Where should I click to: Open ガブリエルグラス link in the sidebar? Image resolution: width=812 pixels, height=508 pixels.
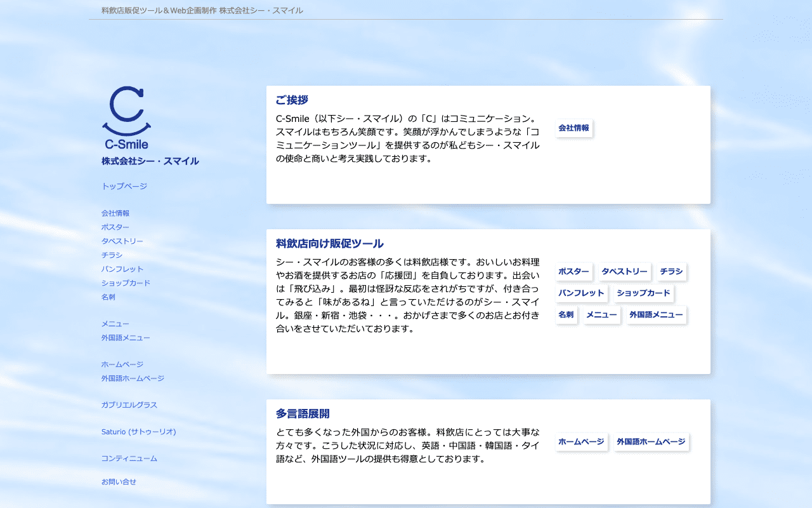(129, 405)
